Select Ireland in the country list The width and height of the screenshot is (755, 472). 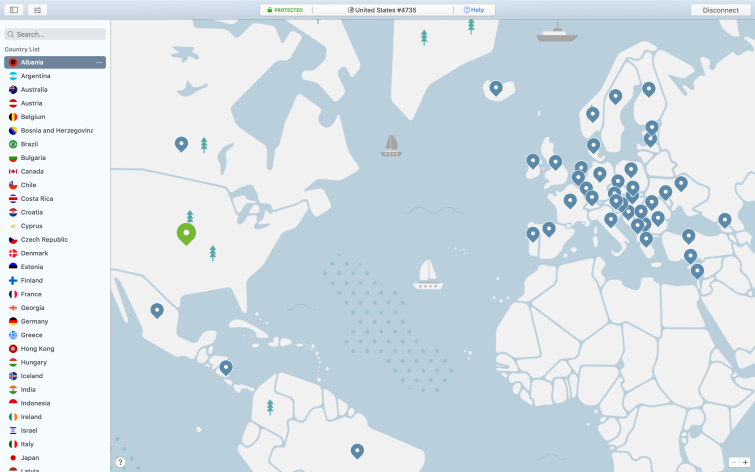click(x=55, y=417)
